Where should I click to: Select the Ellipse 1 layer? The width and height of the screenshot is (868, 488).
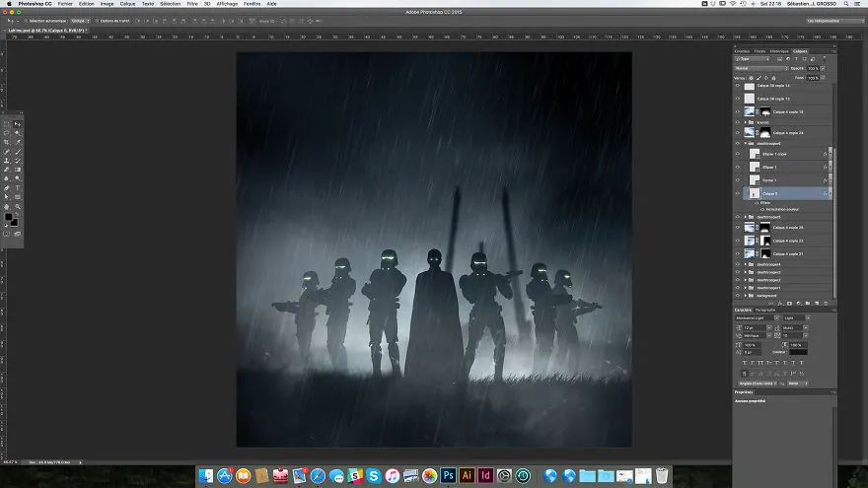click(x=784, y=167)
